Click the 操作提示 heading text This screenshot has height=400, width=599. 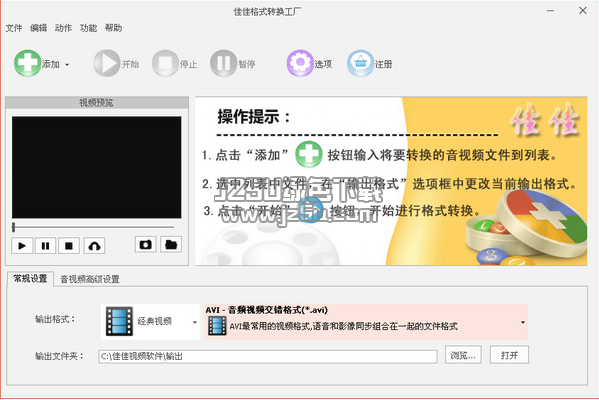(254, 117)
